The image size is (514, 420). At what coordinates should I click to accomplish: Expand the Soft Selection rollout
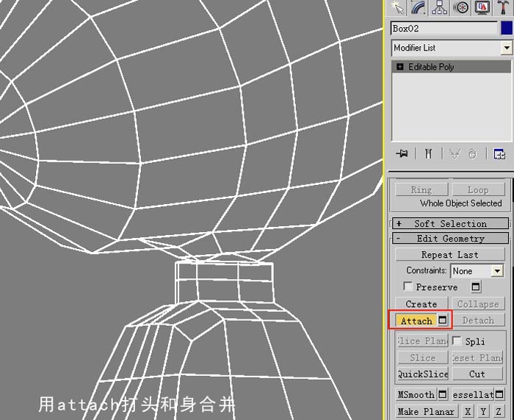(450, 224)
